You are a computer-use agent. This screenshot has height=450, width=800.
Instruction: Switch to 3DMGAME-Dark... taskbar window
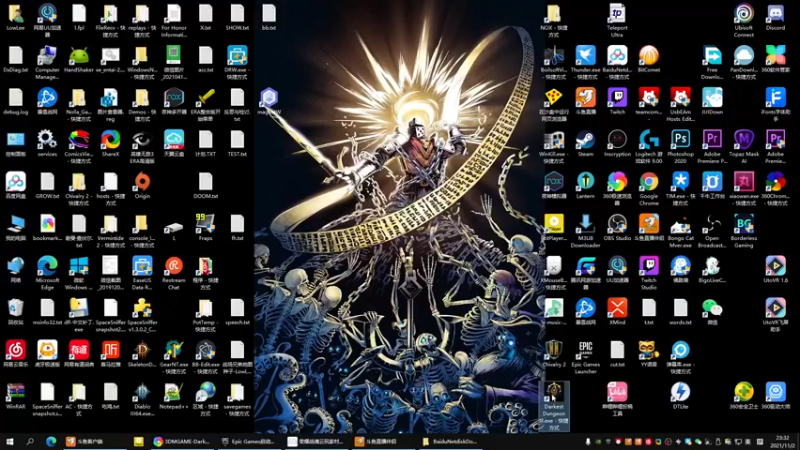click(182, 441)
